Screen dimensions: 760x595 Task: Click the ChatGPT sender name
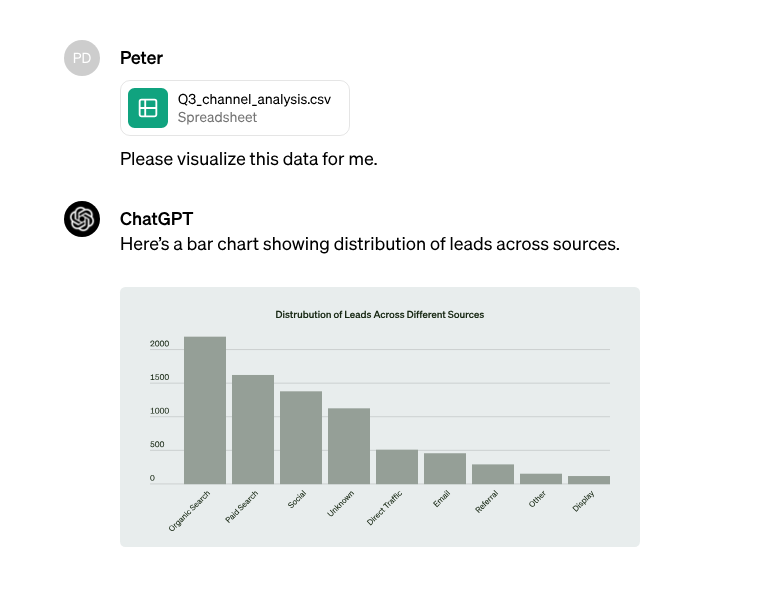[156, 219]
